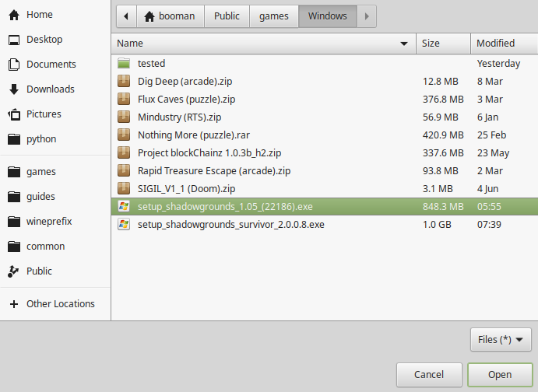Click the Dig Deep archive icon

pos(124,81)
